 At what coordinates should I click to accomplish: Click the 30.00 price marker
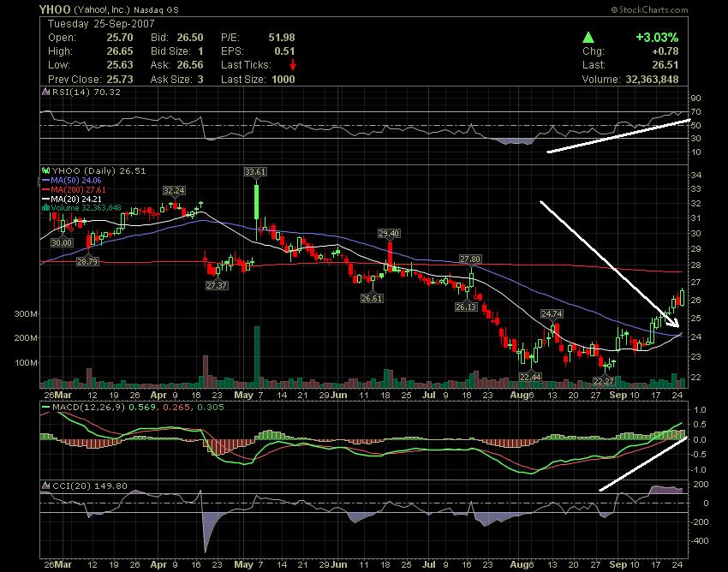62,243
